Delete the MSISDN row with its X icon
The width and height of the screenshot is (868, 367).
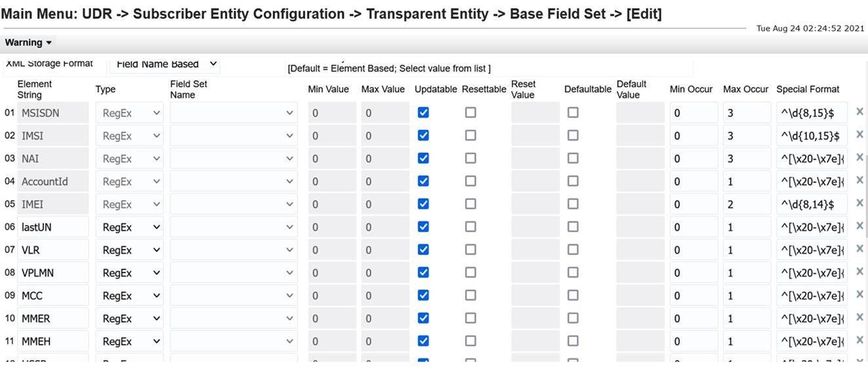(x=859, y=112)
